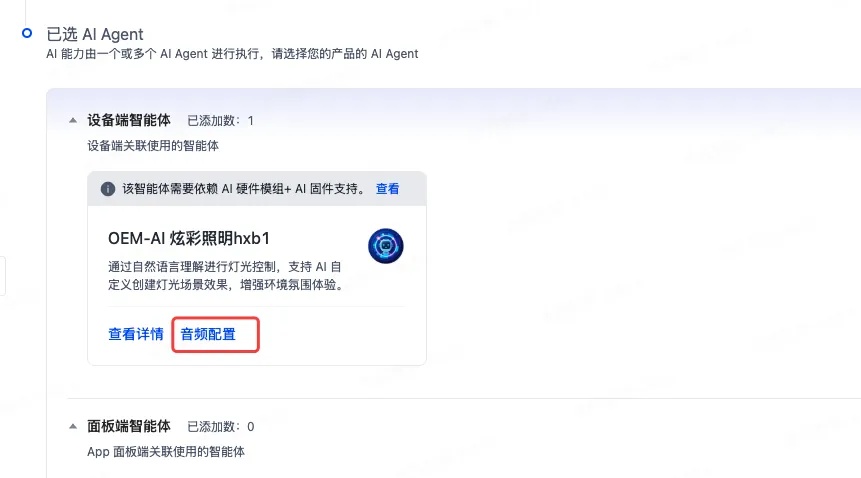Click the OEM-AI agent robot avatar icon
Screen dimensions: 861x478
pyautogui.click(x=385, y=246)
